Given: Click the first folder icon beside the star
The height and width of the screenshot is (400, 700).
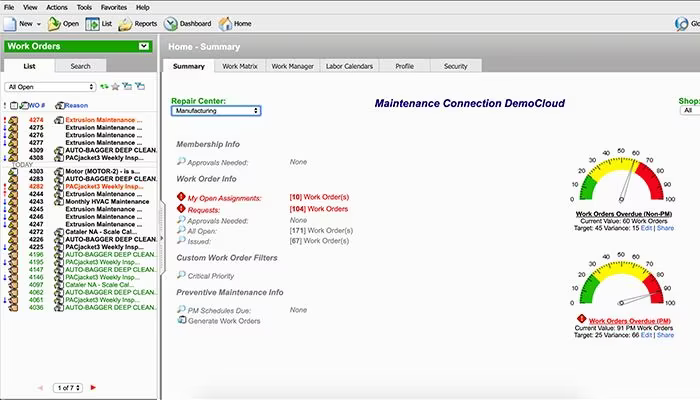Looking at the screenshot, I should click(127, 86).
